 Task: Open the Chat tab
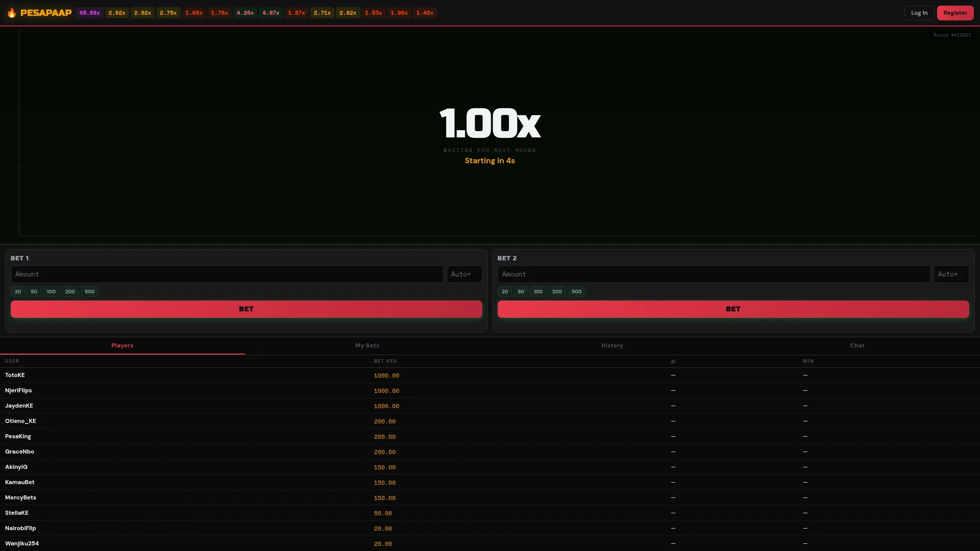857,345
